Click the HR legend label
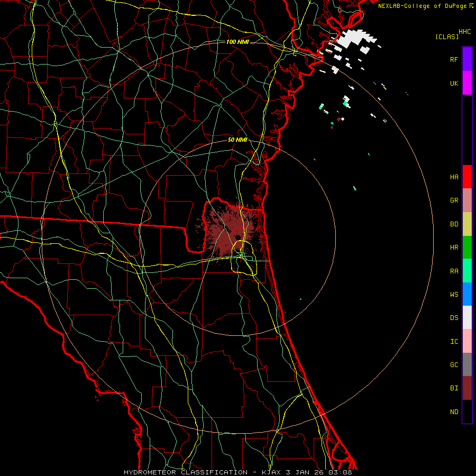The height and width of the screenshot is (476, 476). [454, 248]
